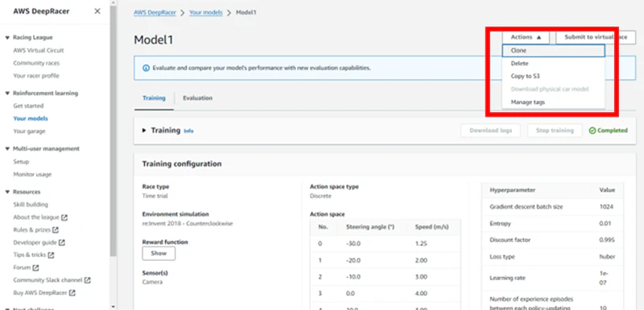Open the Forum link
Viewport: 644px width, 310px height.
pyautogui.click(x=23, y=267)
